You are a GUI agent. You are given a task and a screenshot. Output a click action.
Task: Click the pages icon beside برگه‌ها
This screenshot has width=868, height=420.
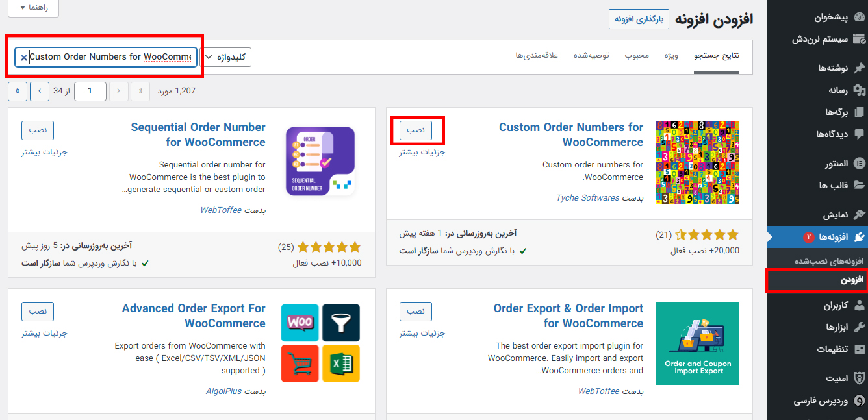[859, 112]
